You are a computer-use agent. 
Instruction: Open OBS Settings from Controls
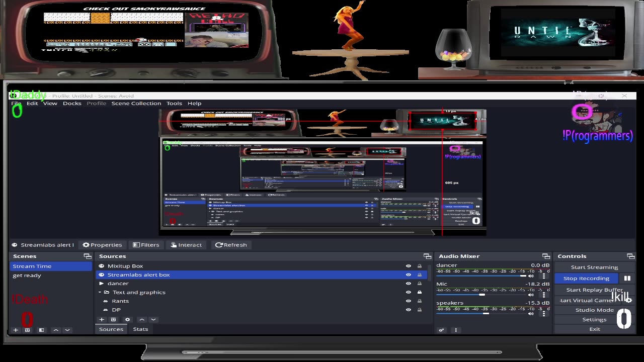coord(594,319)
